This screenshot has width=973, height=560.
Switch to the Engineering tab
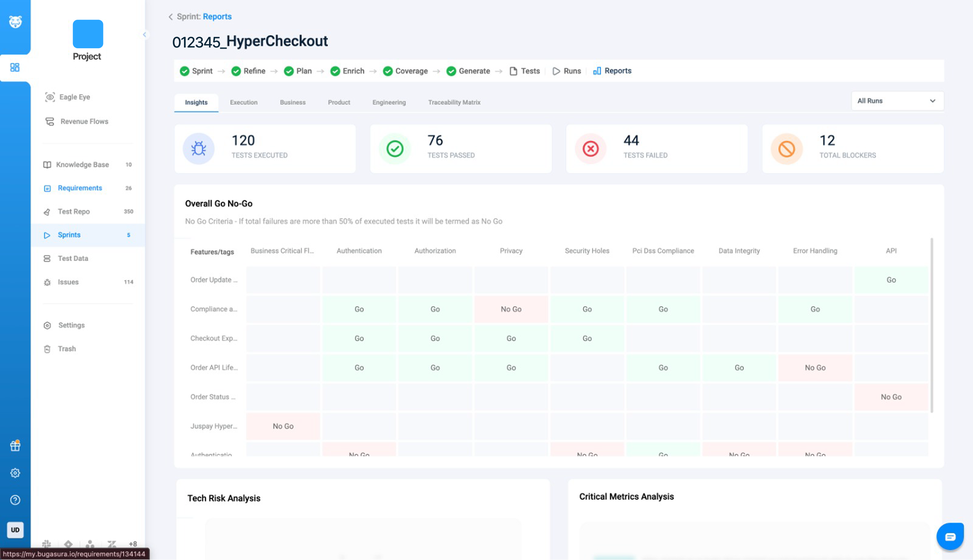click(389, 102)
